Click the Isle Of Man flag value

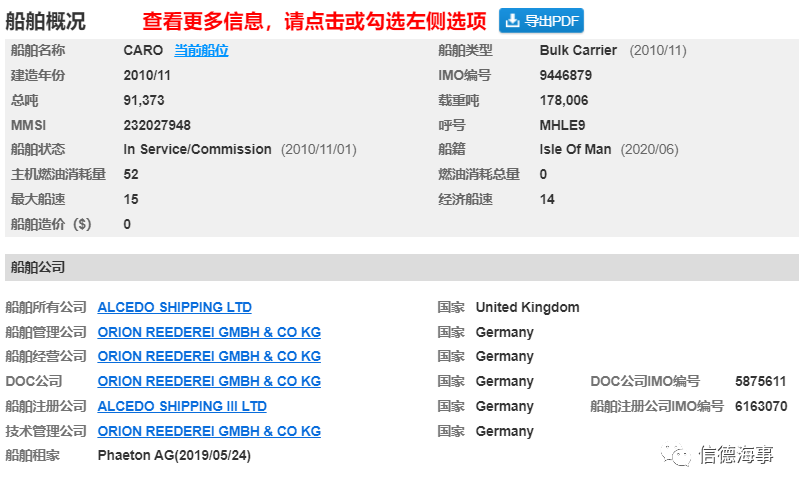[575, 149]
